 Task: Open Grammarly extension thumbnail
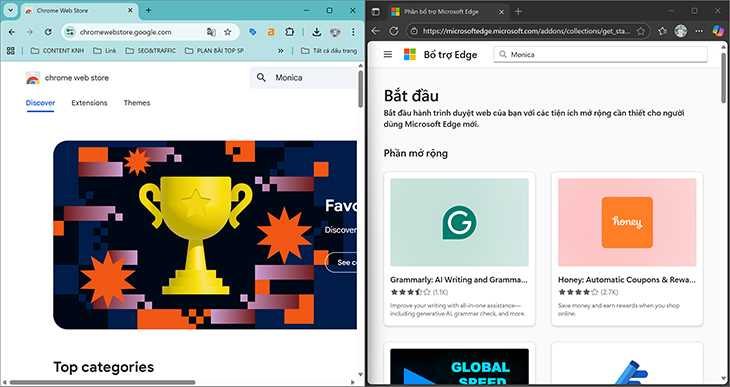(x=460, y=222)
